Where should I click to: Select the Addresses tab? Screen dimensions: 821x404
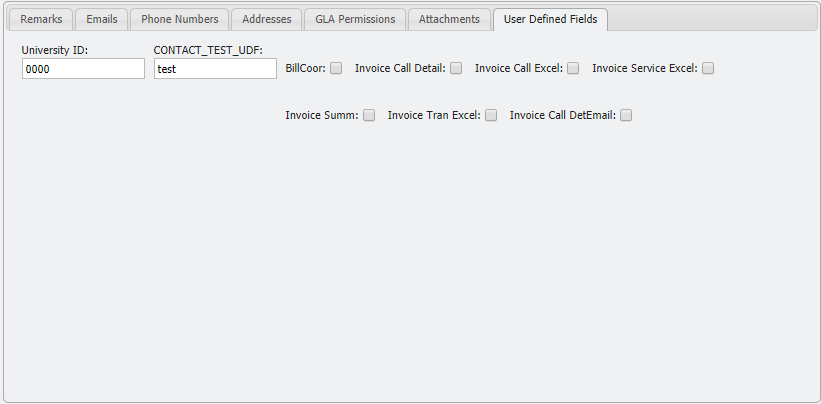click(267, 19)
